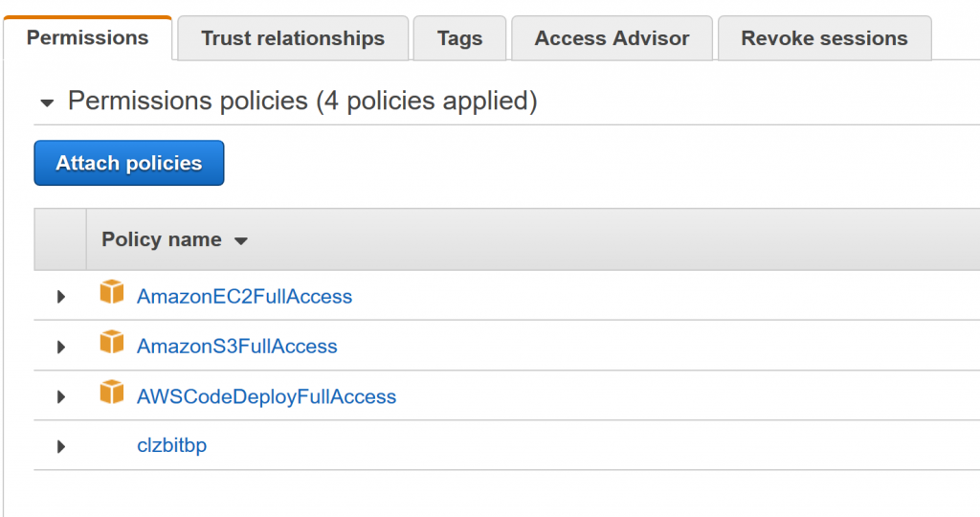Open the Revoke sessions tab
This screenshot has height=517, width=980.
(x=824, y=38)
